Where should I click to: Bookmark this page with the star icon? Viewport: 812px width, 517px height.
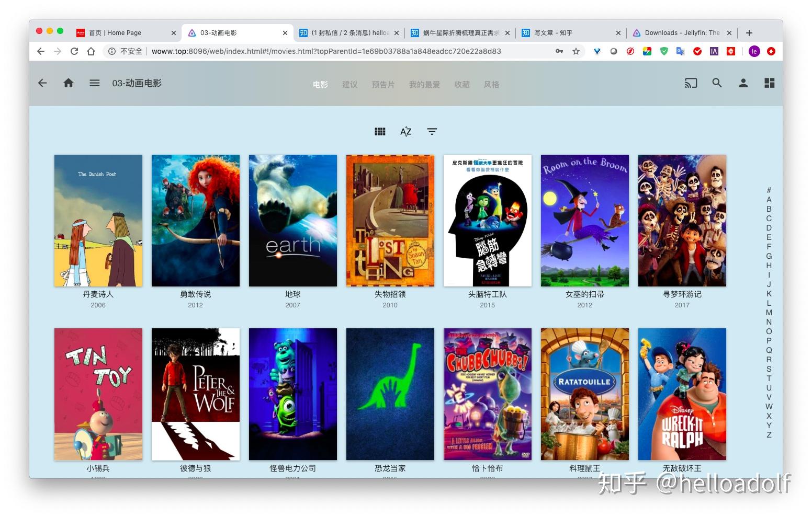[x=576, y=51]
